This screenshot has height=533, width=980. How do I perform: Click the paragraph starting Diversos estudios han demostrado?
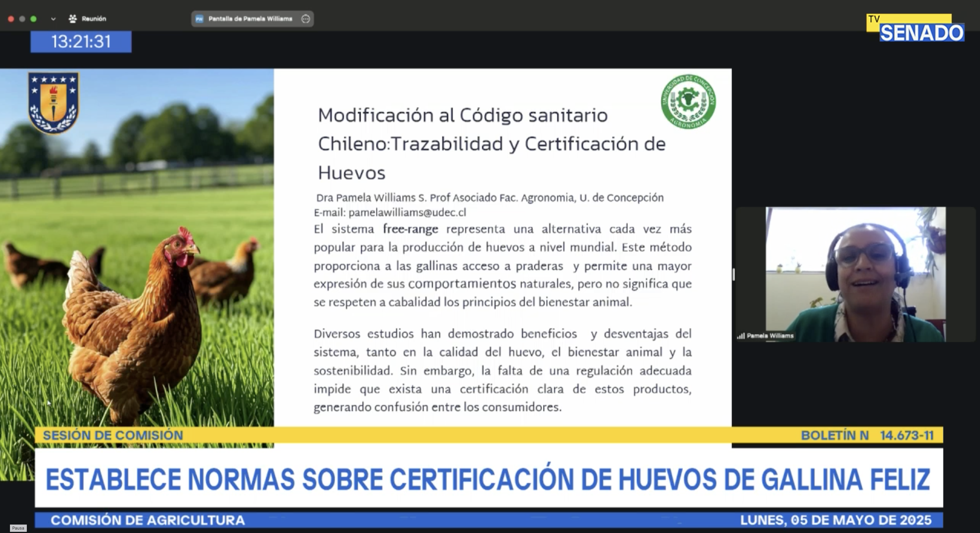(503, 370)
